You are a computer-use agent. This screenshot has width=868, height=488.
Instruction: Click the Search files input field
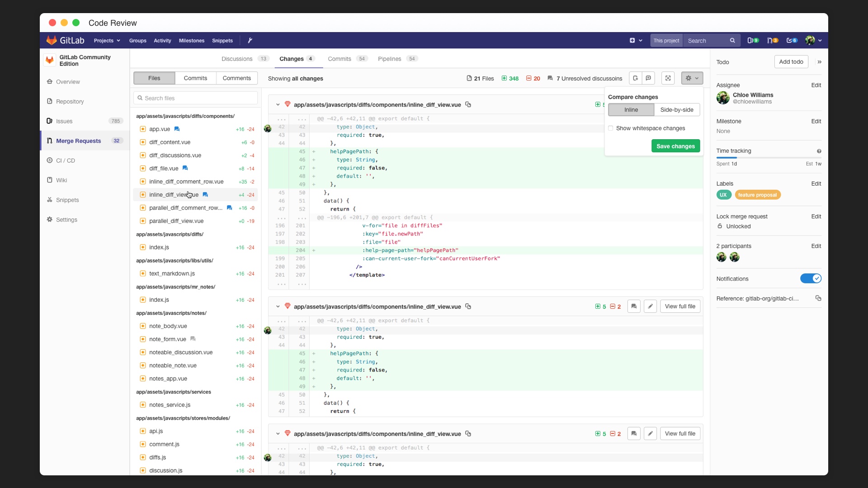pos(195,98)
